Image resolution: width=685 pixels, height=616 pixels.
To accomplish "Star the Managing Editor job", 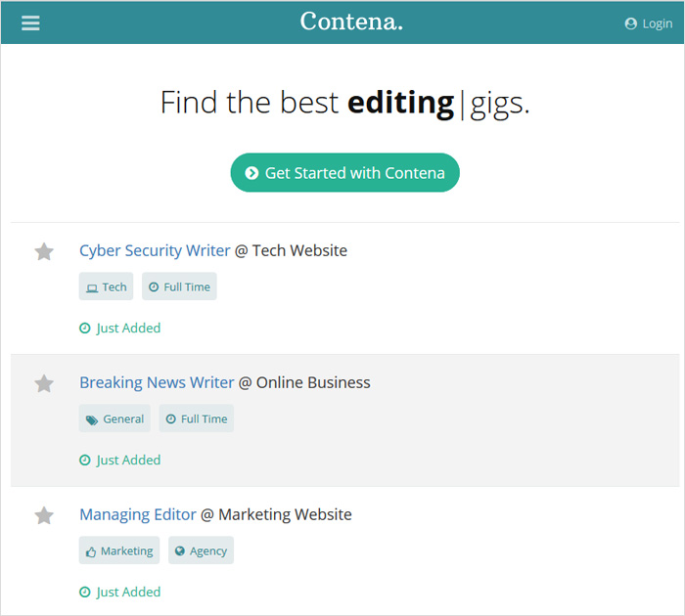I will tap(44, 515).
